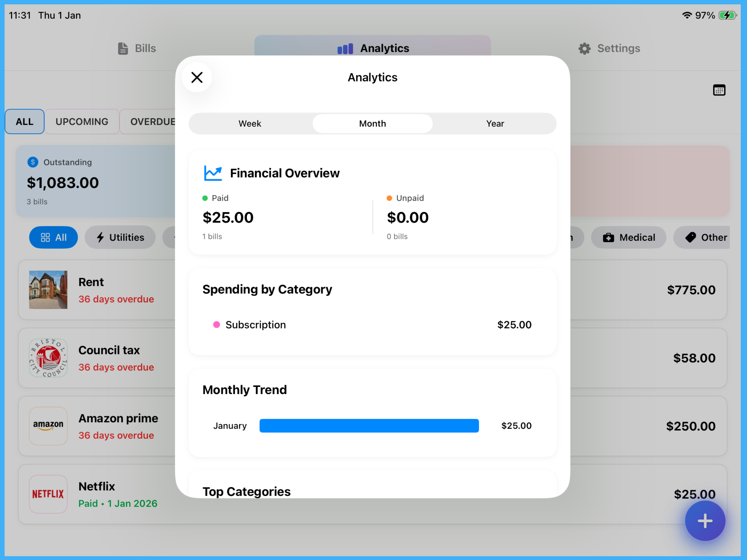Click the 3 bills count under Outstanding
This screenshot has height=560, width=747.
click(x=37, y=202)
